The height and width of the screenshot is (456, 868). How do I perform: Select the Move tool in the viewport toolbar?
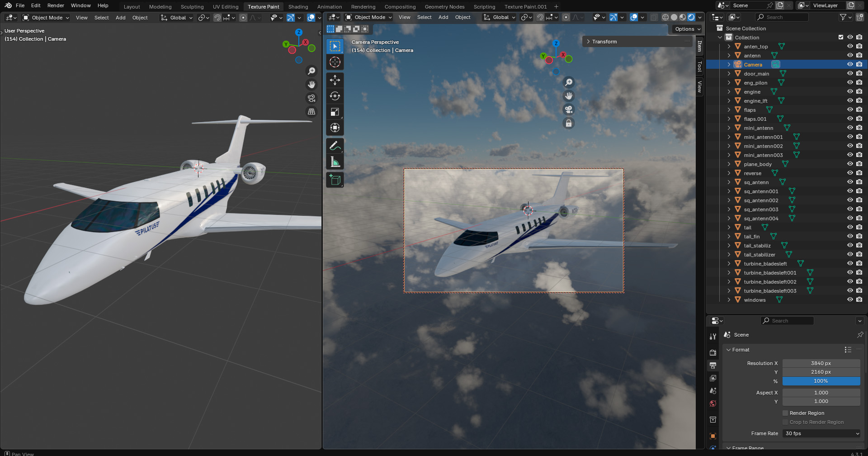[x=335, y=80]
